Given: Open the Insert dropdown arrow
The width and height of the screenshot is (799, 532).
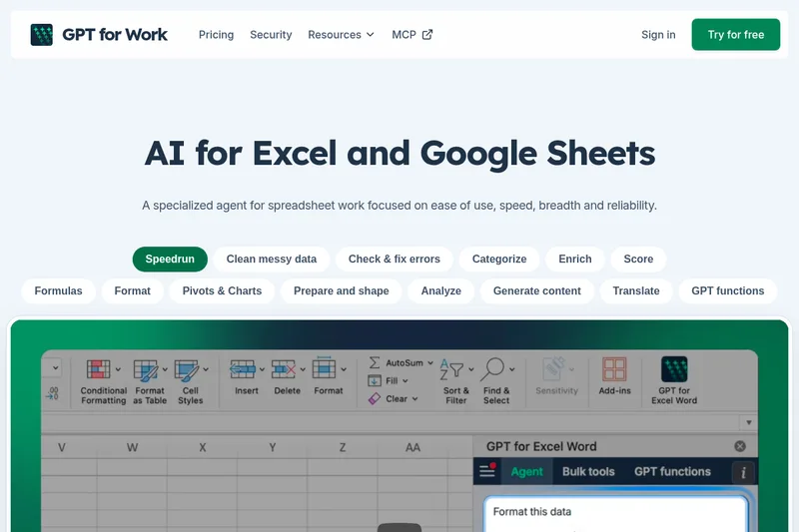Looking at the screenshot, I should (x=262, y=369).
